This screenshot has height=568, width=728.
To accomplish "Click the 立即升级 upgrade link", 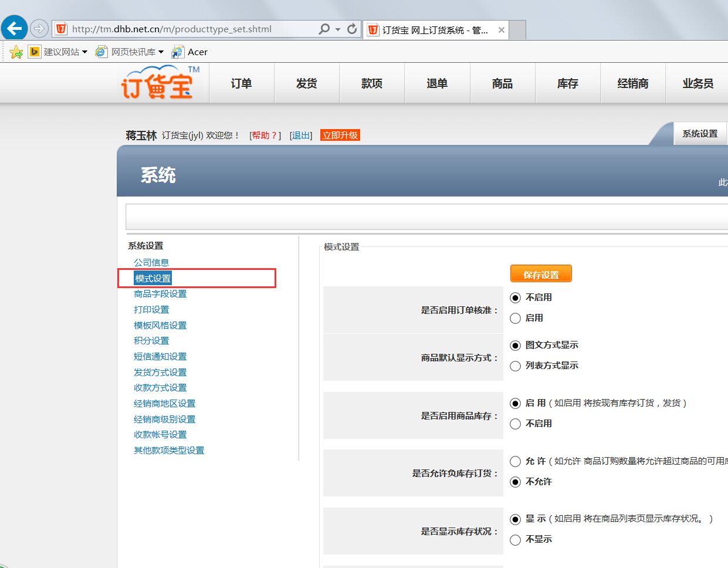I will tap(340, 136).
